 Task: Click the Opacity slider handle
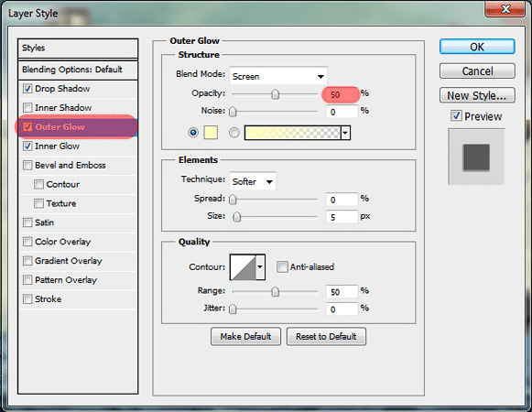point(276,94)
